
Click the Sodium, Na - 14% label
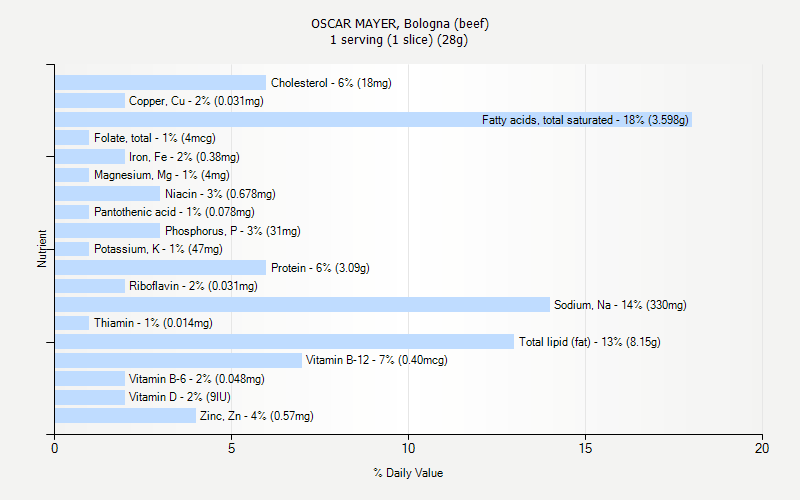620,305
